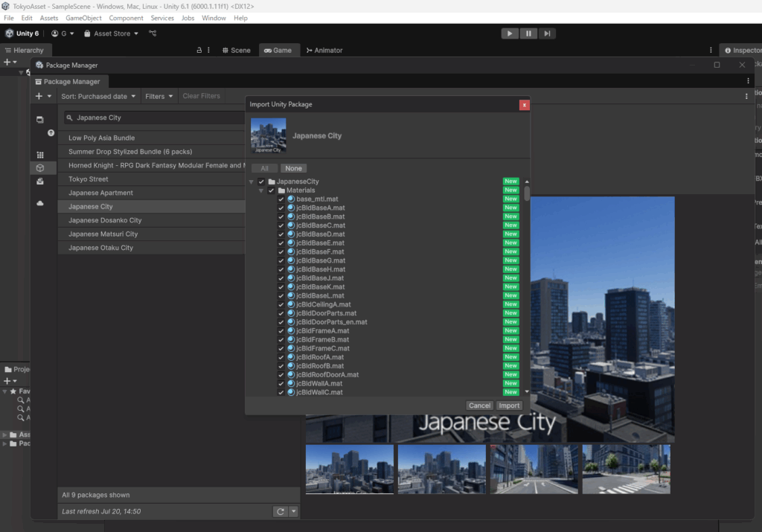Click the version control branch icon

[153, 33]
